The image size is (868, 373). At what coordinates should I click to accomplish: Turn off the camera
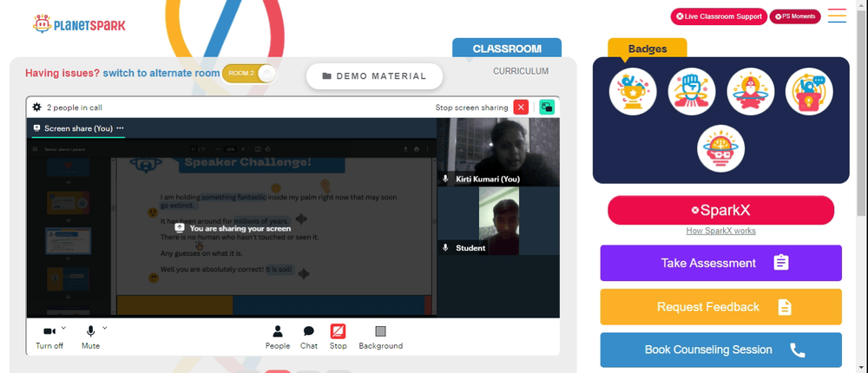tap(49, 337)
